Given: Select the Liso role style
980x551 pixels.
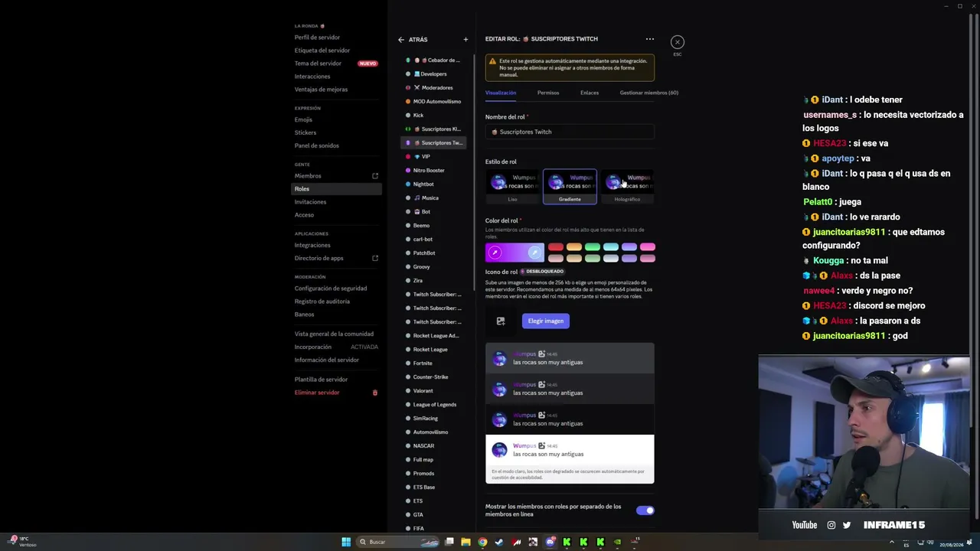Looking at the screenshot, I should (x=512, y=187).
